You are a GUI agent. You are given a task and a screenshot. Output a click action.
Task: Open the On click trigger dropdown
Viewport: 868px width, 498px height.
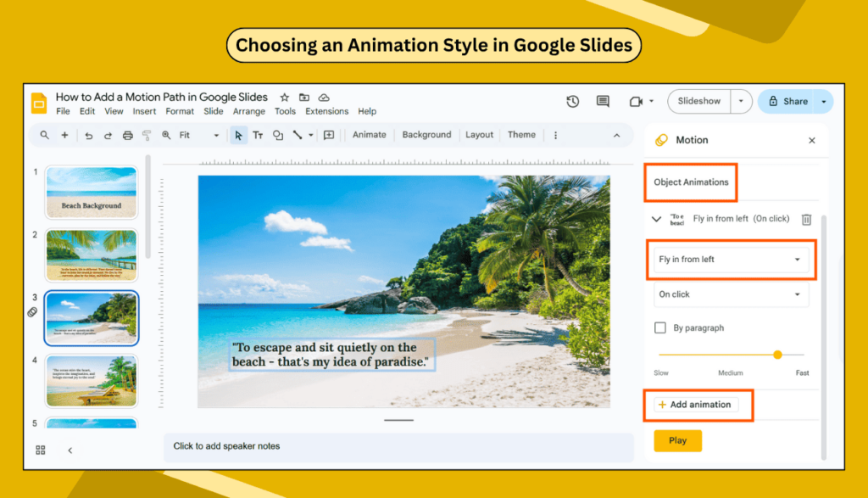[729, 294]
